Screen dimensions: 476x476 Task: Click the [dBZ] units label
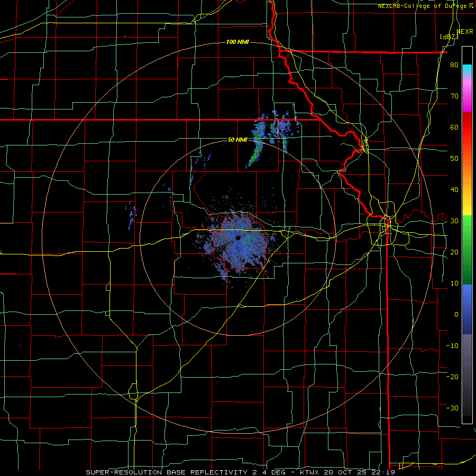(449, 37)
